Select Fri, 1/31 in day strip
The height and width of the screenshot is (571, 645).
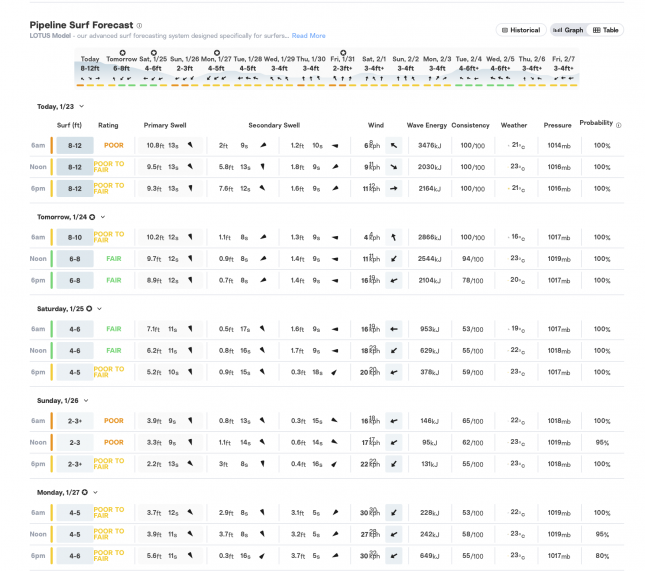(x=342, y=68)
